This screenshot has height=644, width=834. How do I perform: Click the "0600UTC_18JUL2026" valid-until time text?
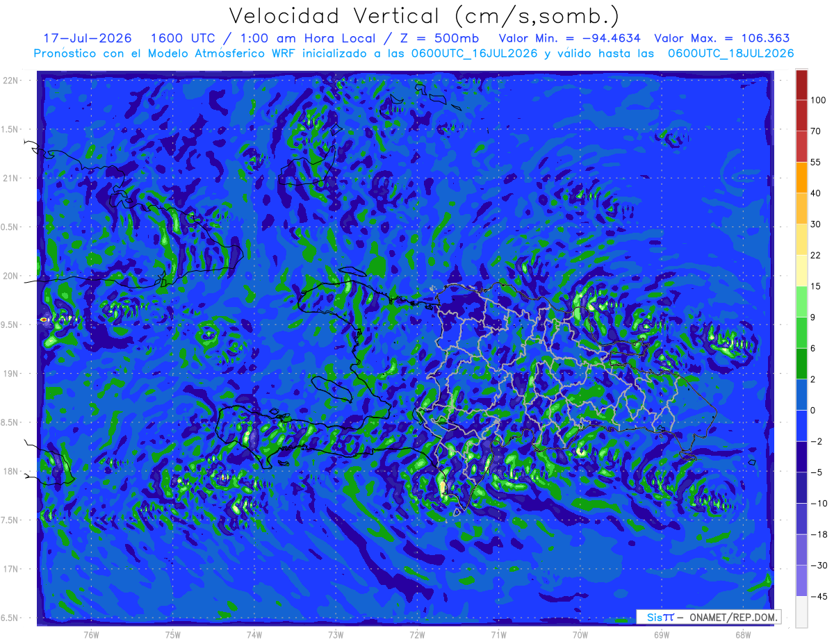(730, 53)
